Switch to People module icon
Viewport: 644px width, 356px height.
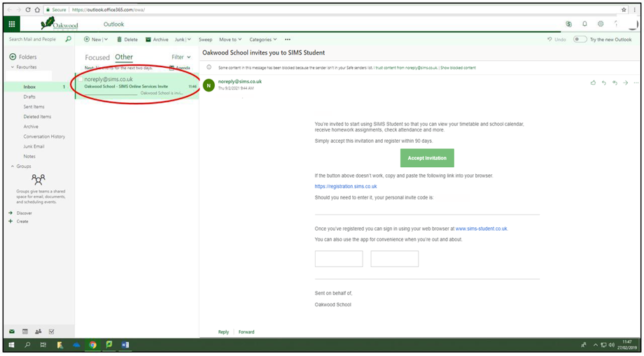(x=38, y=332)
